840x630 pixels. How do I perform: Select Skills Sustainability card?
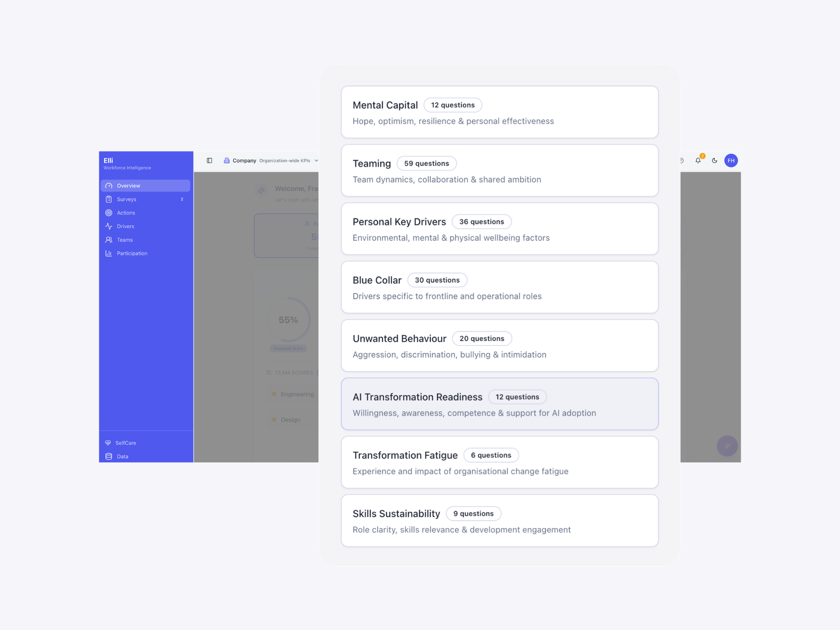click(500, 521)
